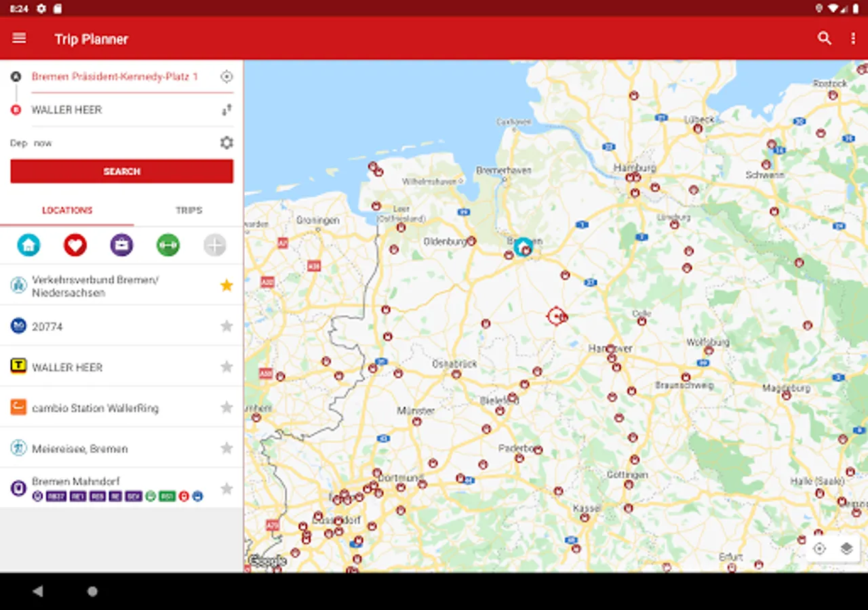This screenshot has width=868, height=610.
Task: Tap the 'Münster' label on the map
Action: click(x=416, y=411)
